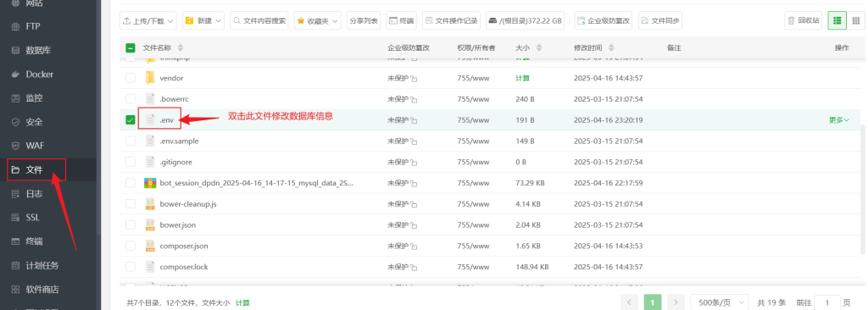The height and width of the screenshot is (310, 868).
Task: Click the lock icon in .env row
Action: tap(414, 120)
